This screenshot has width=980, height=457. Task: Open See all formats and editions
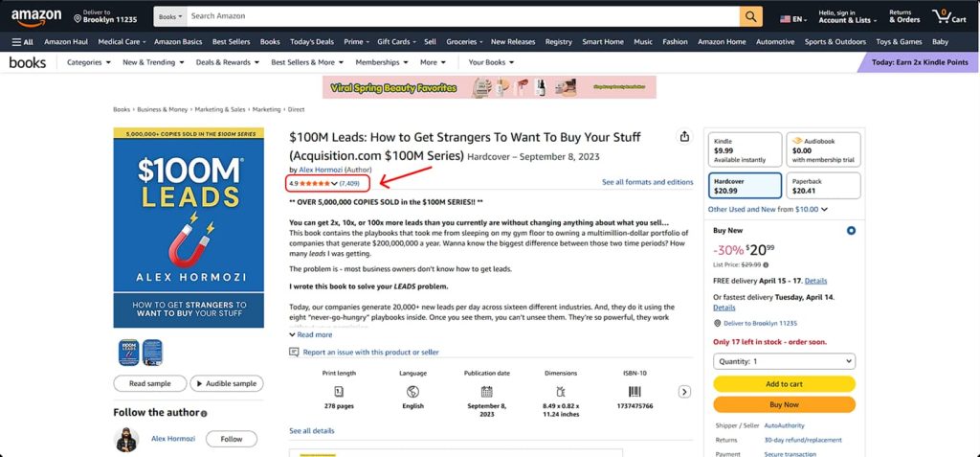point(648,182)
